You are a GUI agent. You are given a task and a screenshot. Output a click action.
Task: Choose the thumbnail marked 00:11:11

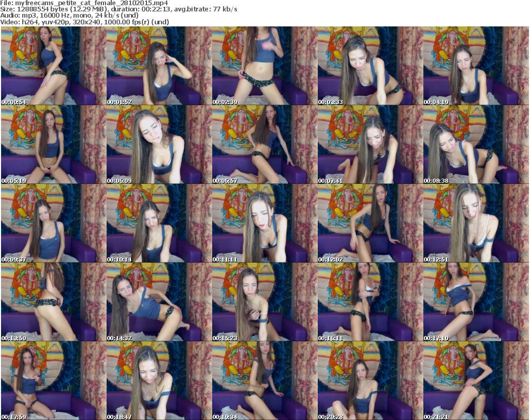[x=264, y=223]
